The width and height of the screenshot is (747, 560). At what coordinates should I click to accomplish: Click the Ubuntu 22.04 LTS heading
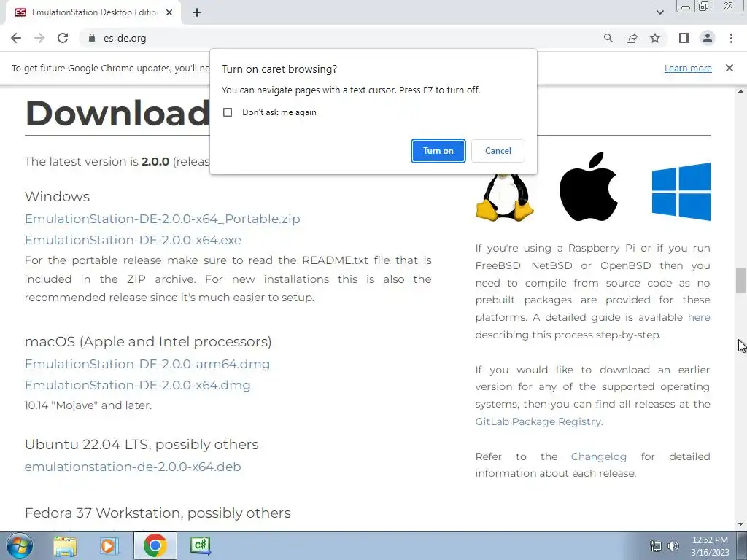[x=142, y=444]
